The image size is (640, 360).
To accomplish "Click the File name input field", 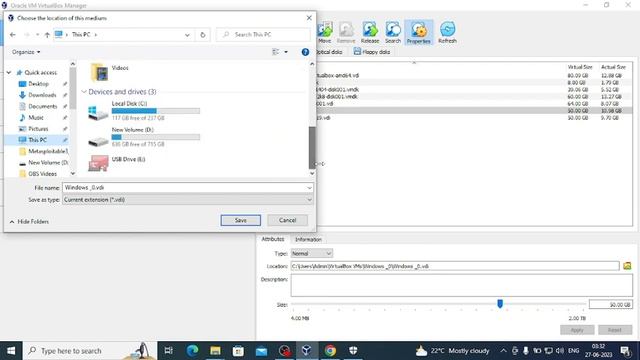I will point(184,188).
